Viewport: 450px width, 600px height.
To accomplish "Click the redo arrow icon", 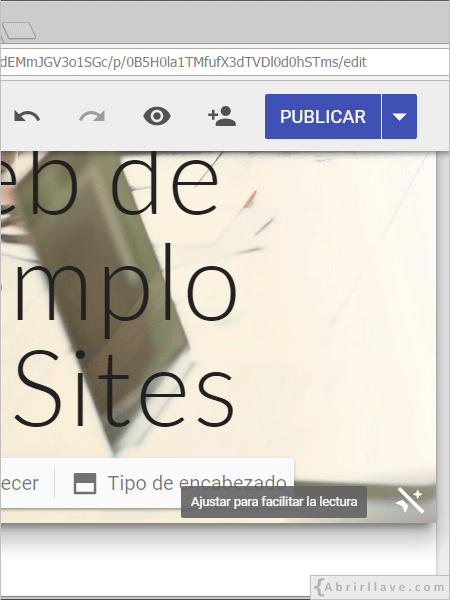I will pyautogui.click(x=92, y=116).
